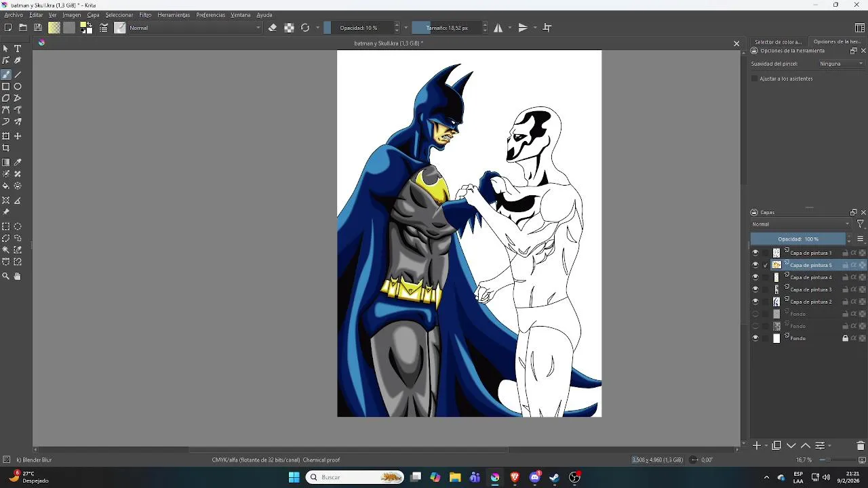Select the Measure tool

pos(18,201)
